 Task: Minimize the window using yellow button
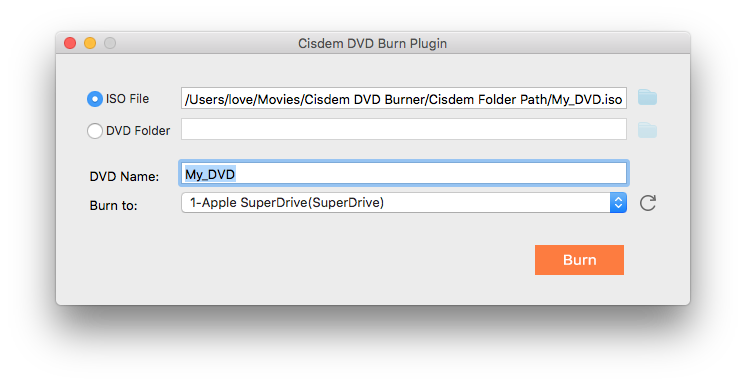[90, 43]
